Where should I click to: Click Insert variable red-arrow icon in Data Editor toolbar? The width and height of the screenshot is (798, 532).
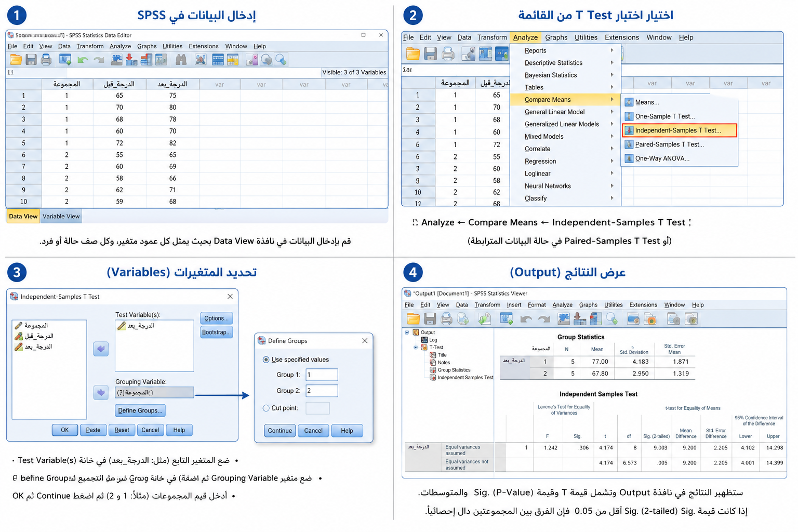[131, 60]
